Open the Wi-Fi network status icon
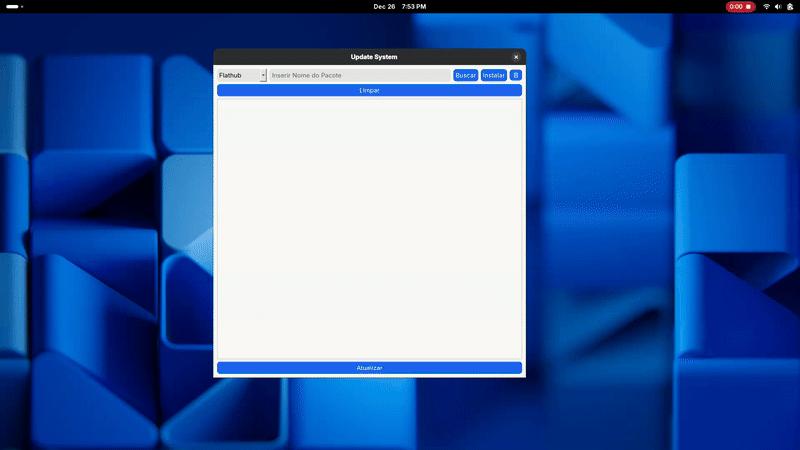This screenshot has height=450, width=800. click(x=766, y=6)
